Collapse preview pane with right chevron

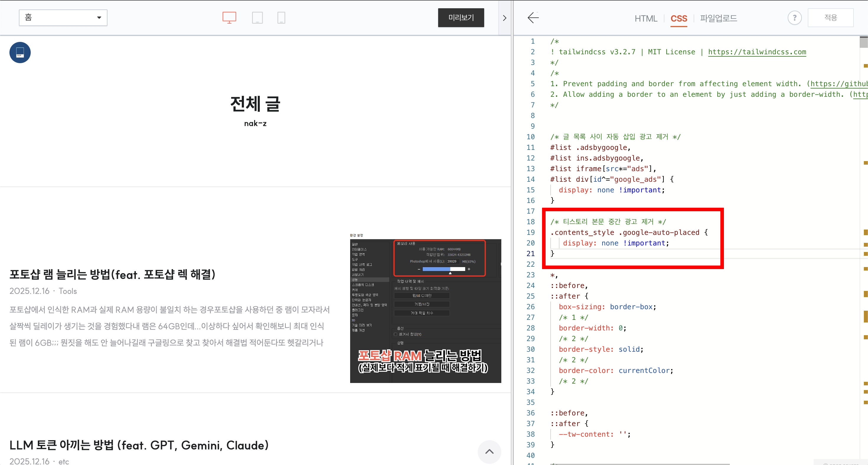click(505, 18)
